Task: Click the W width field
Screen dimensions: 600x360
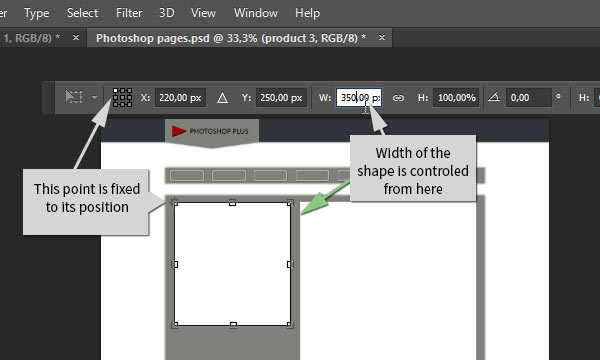Action: (x=359, y=98)
